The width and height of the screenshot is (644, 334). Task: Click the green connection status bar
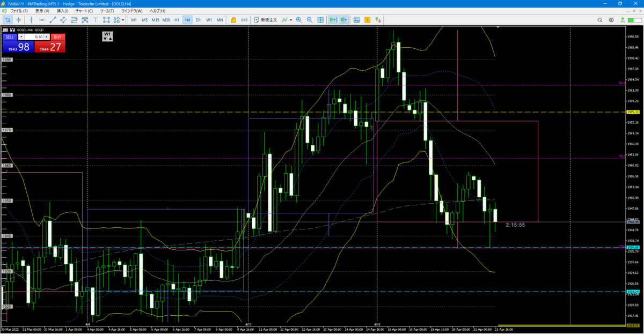point(634,20)
